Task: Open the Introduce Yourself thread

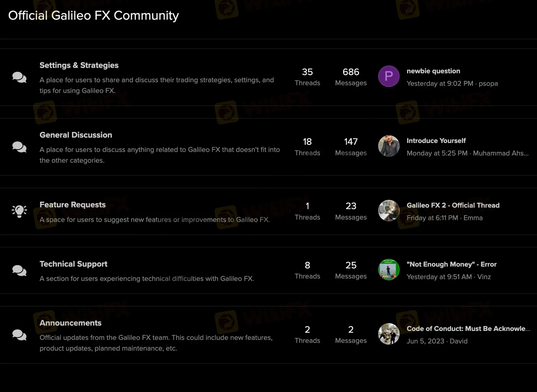Action: coord(436,141)
